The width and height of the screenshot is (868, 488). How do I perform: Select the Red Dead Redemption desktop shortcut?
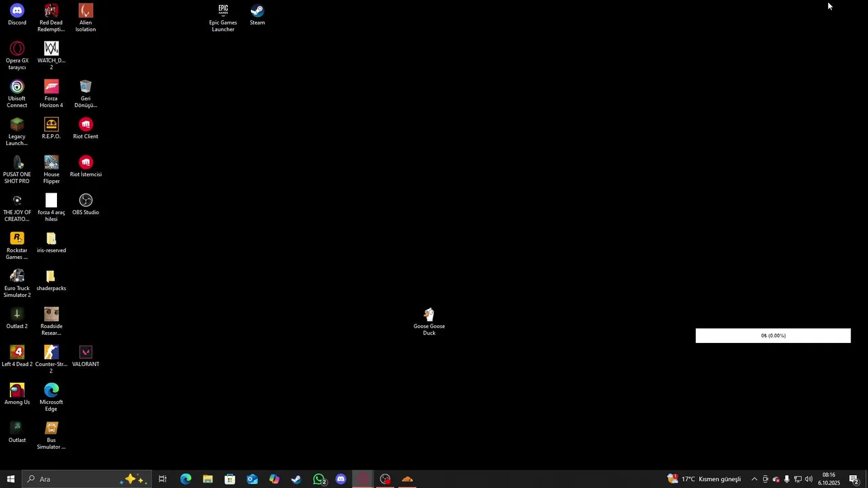point(51,18)
